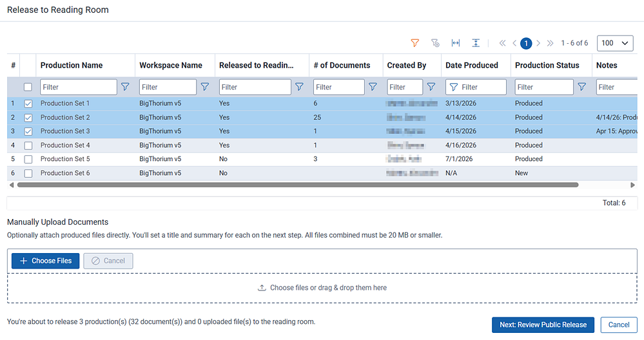This screenshot has height=340, width=644.
Task: Click the Released to Reading Room filter input
Action: click(x=255, y=87)
